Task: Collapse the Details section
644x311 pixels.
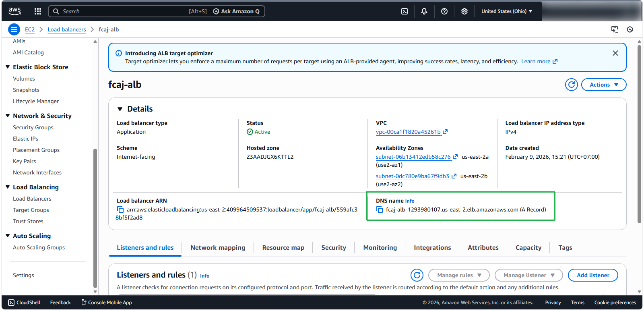Action: [120, 109]
